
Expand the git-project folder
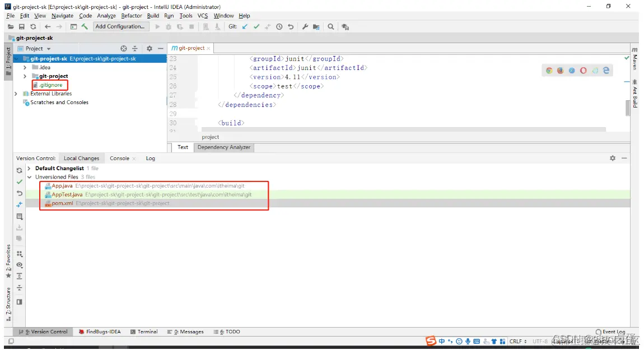[25, 76]
